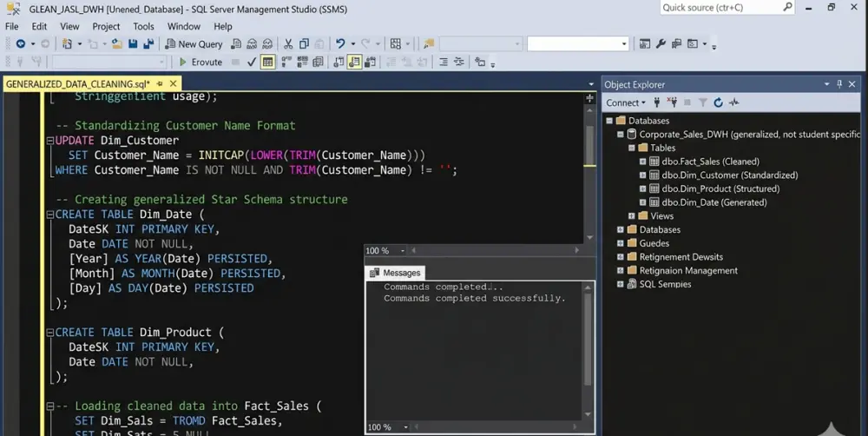This screenshot has height=436, width=868.
Task: Select dbo.Dim_Date (Generated) table
Action: (x=714, y=202)
